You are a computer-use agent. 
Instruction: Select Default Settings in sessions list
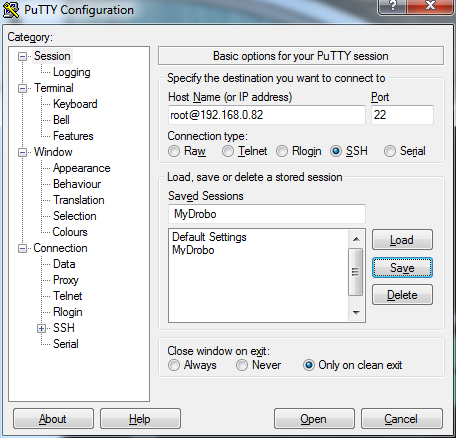209,237
